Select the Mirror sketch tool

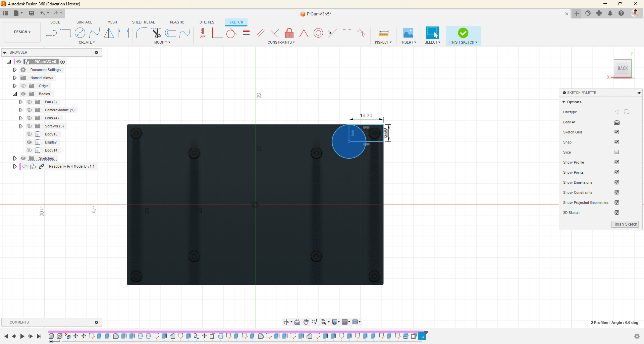109,33
